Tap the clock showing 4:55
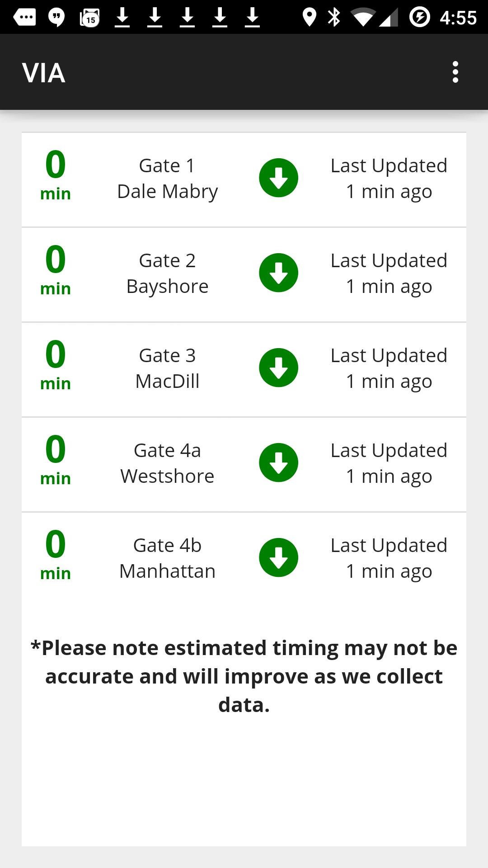The width and height of the screenshot is (488, 868). [x=458, y=18]
